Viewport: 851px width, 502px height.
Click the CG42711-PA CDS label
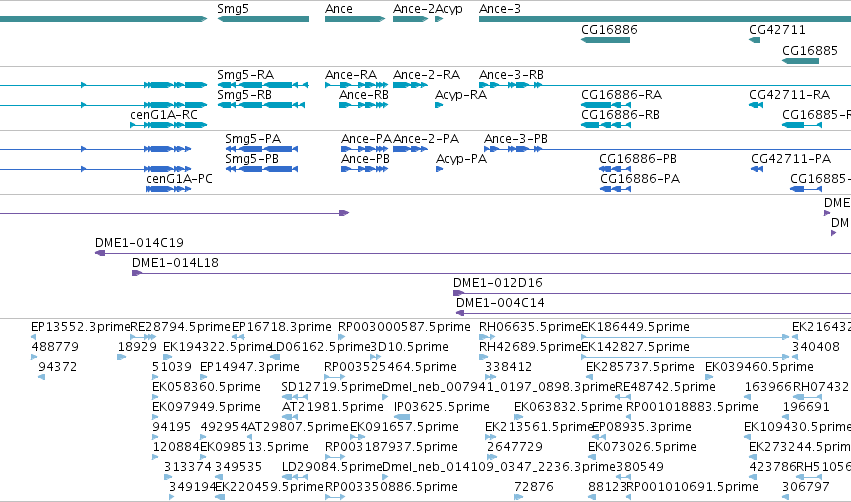tap(791, 159)
